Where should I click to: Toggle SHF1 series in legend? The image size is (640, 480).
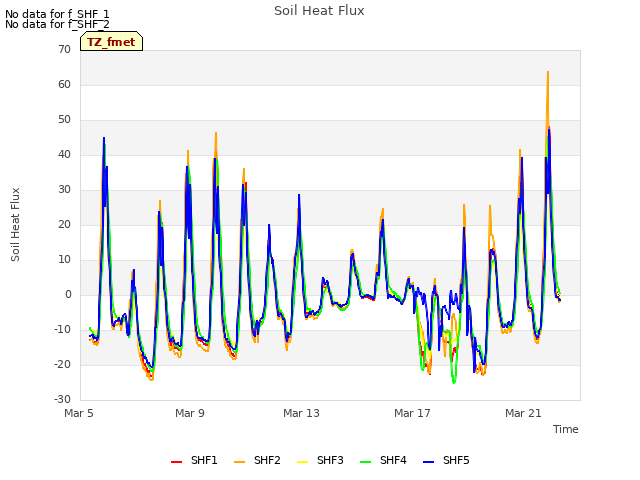(x=194, y=460)
